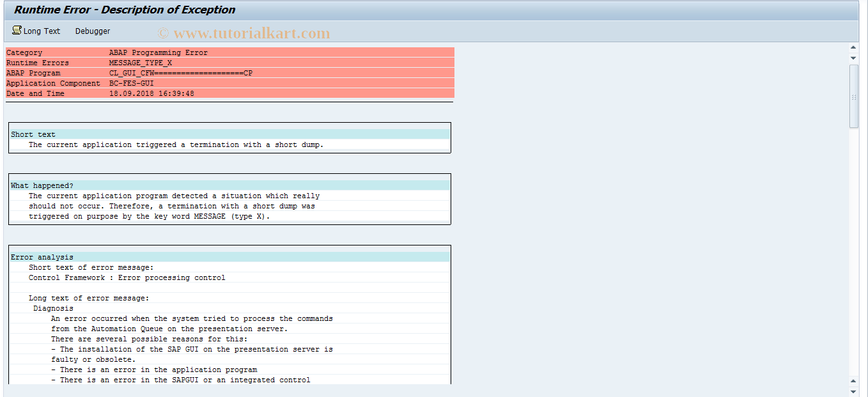Select the 'Category' header row label

[x=24, y=52]
